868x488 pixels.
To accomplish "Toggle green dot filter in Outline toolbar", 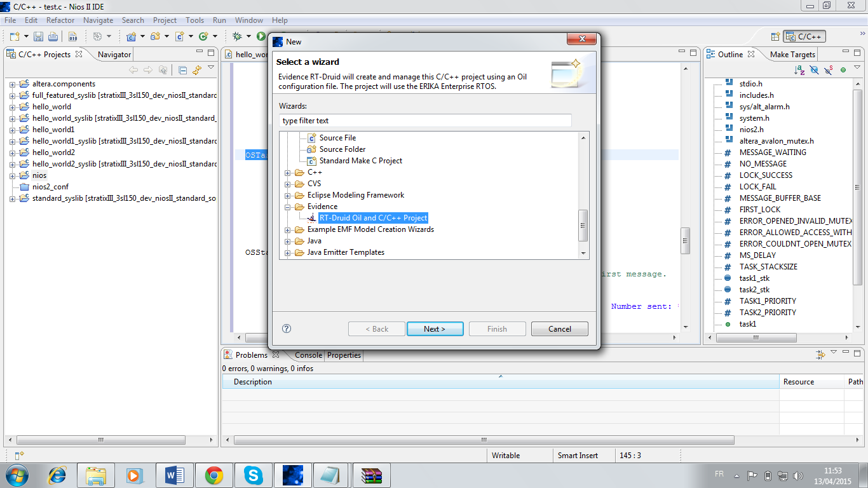I will click(x=843, y=70).
